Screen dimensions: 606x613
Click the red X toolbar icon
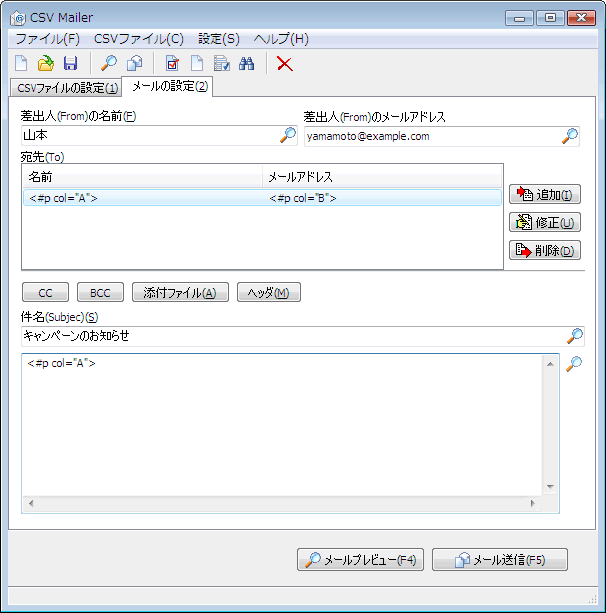click(x=285, y=64)
